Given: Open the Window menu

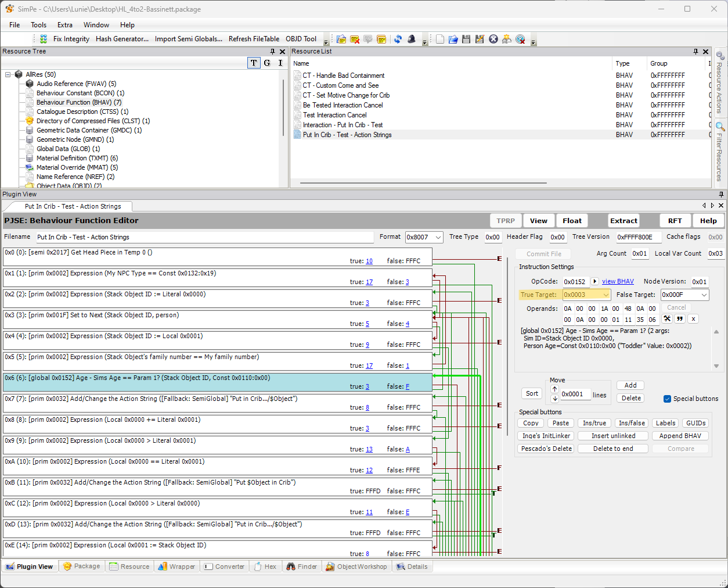Looking at the screenshot, I should [x=96, y=25].
